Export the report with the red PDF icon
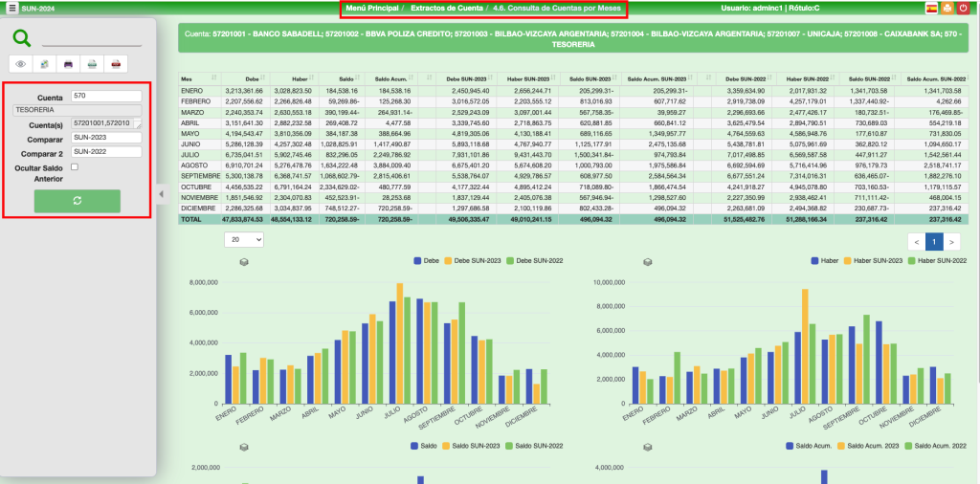This screenshot has width=980, height=484. pyautogui.click(x=115, y=64)
